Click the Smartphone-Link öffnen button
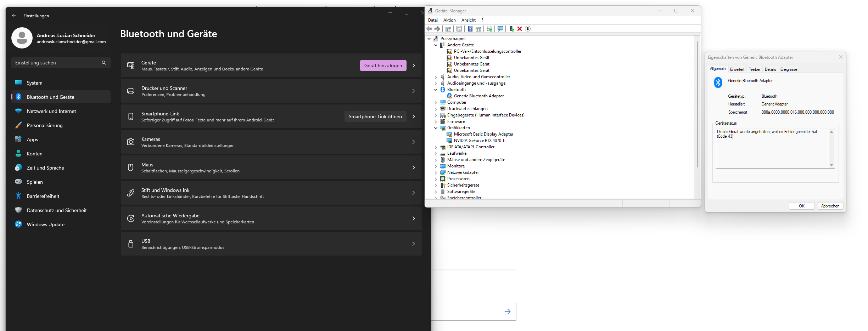The width and height of the screenshot is (868, 331). 375,116
